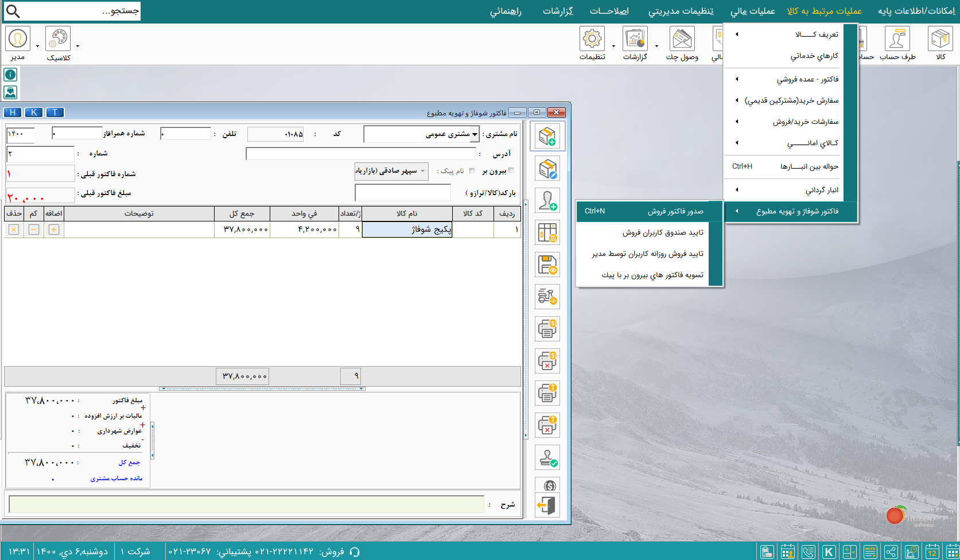Toggle the نام پیک checkbox

[472, 170]
